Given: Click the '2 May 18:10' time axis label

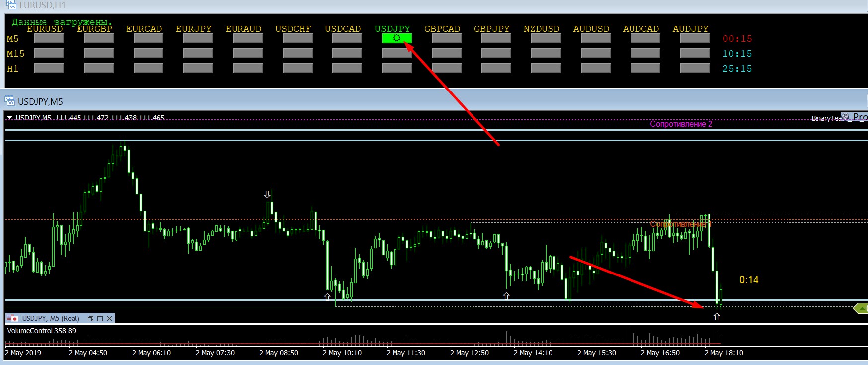Looking at the screenshot, I should pos(724,353).
